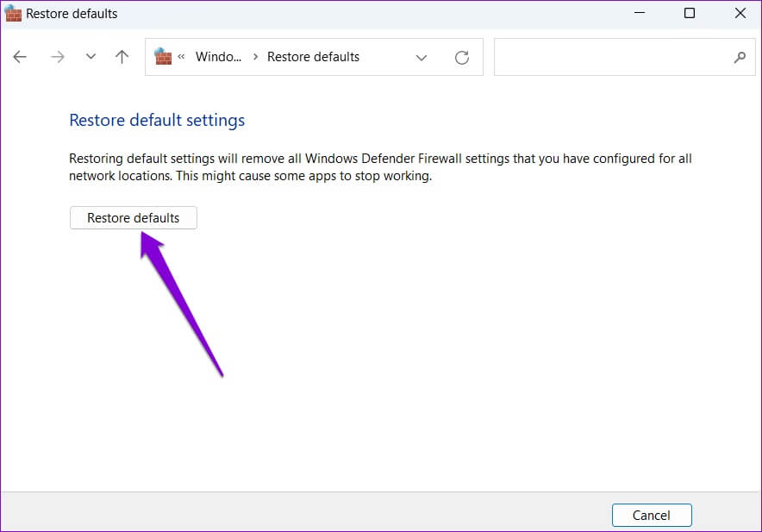
Task: Select the truncated "Windo..." breadcrumb
Action: (x=217, y=57)
